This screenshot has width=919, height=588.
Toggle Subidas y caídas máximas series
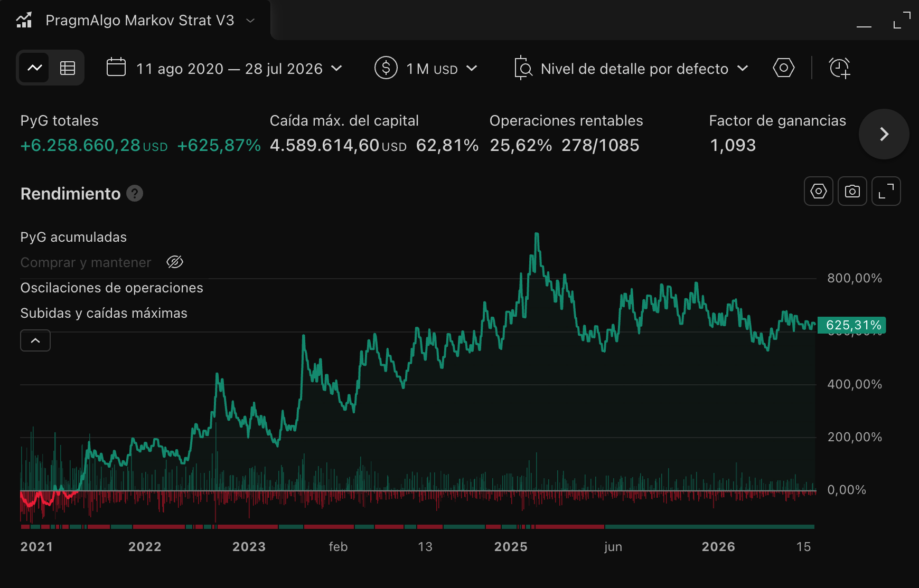(x=104, y=313)
